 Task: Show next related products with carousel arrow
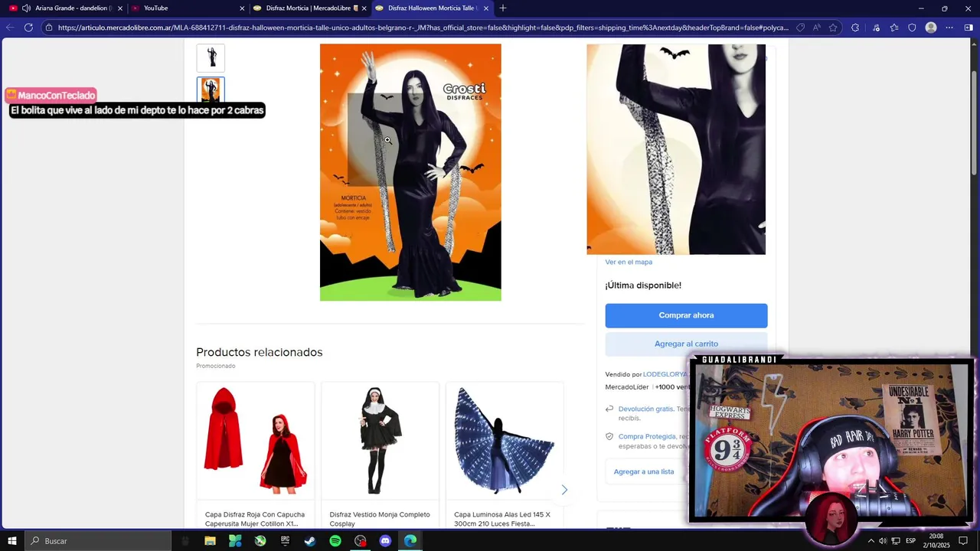[564, 490]
